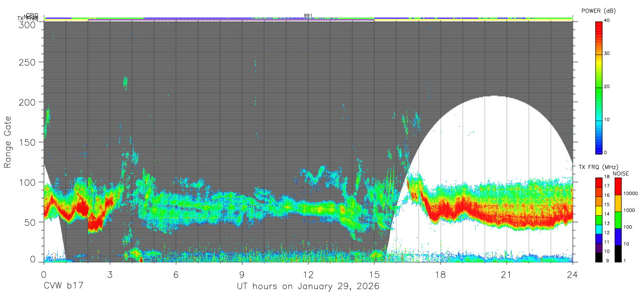Click the yellow 14-15 MHz frequency swatch

(599, 210)
